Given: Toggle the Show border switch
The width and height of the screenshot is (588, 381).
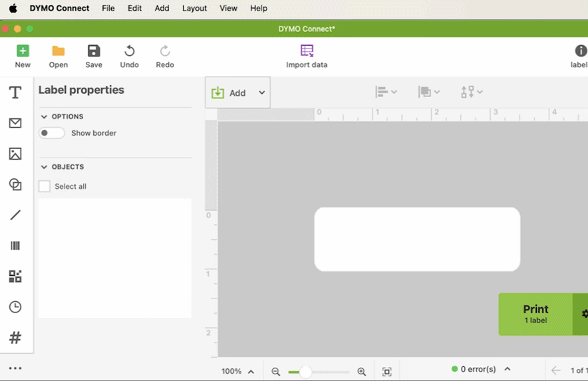Looking at the screenshot, I should (x=51, y=133).
